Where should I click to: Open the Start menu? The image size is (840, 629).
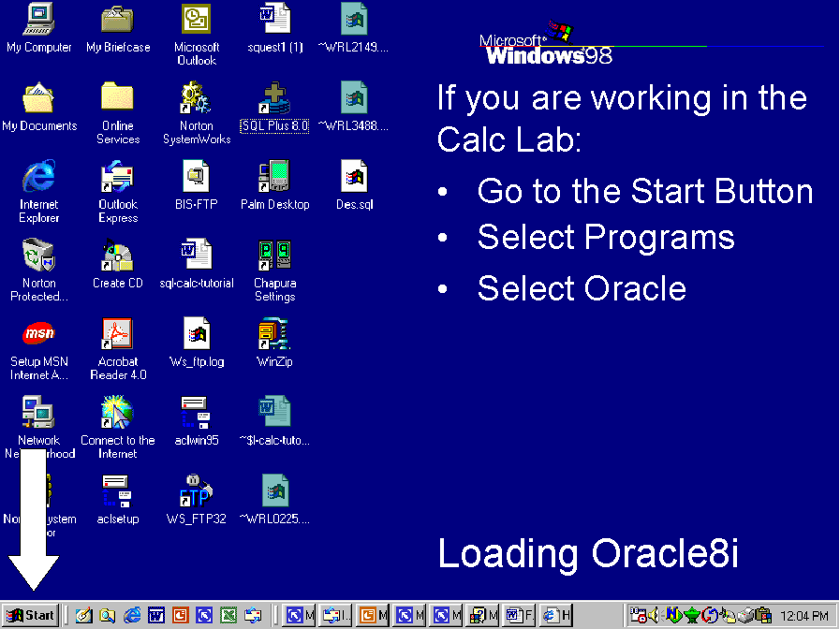[31, 616]
